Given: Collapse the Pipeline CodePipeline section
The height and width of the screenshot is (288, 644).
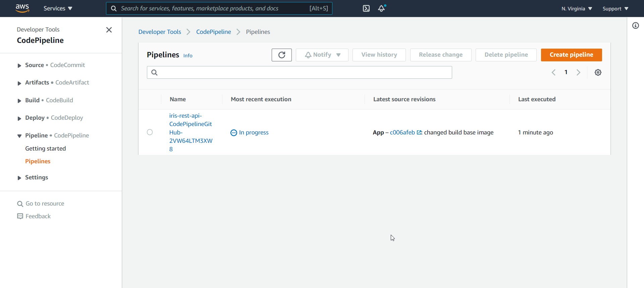Looking at the screenshot, I should [x=19, y=136].
